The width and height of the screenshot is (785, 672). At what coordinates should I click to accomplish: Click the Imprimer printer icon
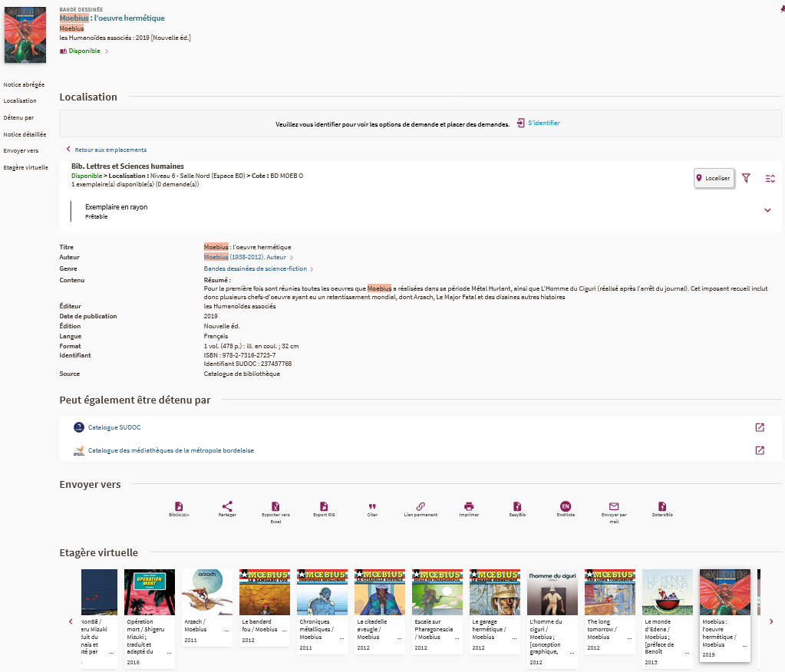click(x=469, y=506)
